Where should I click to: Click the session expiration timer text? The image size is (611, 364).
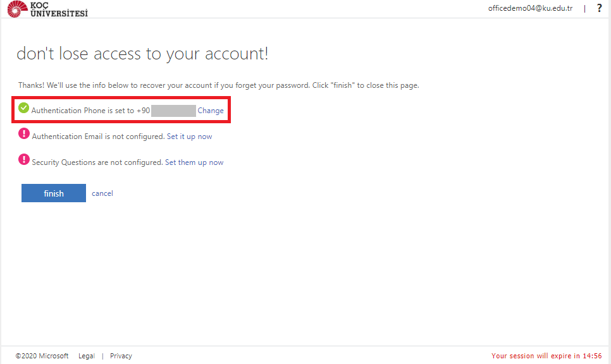(546, 355)
